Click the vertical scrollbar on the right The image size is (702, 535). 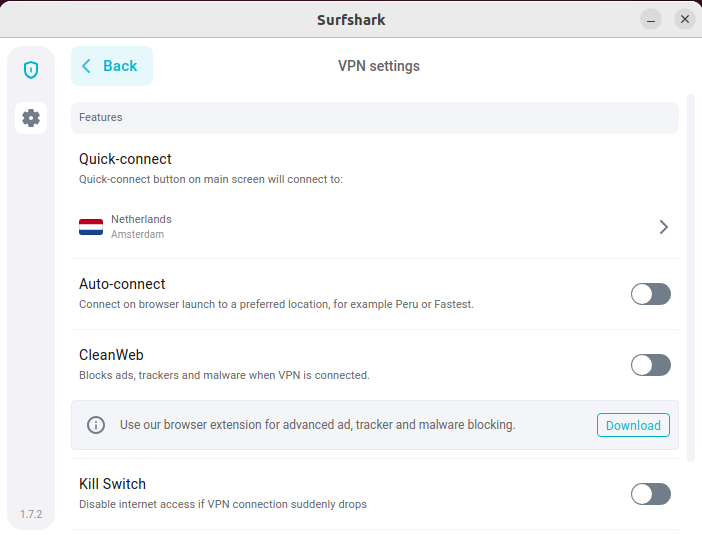[x=691, y=278]
